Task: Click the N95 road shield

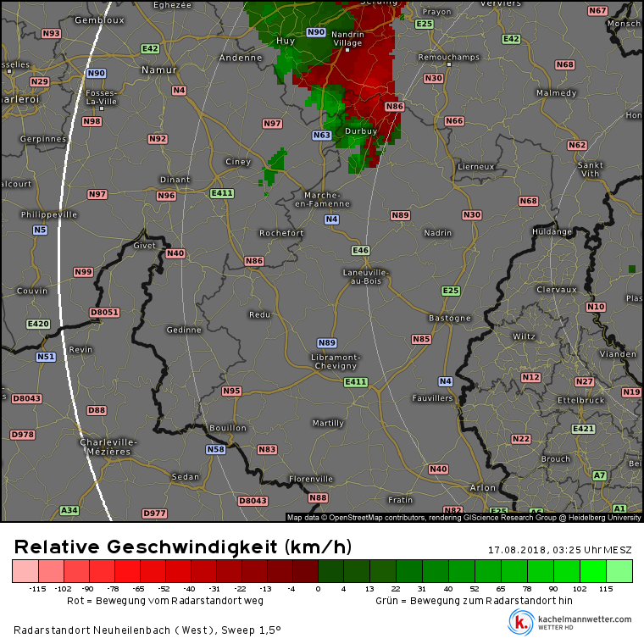Action: pyautogui.click(x=231, y=391)
